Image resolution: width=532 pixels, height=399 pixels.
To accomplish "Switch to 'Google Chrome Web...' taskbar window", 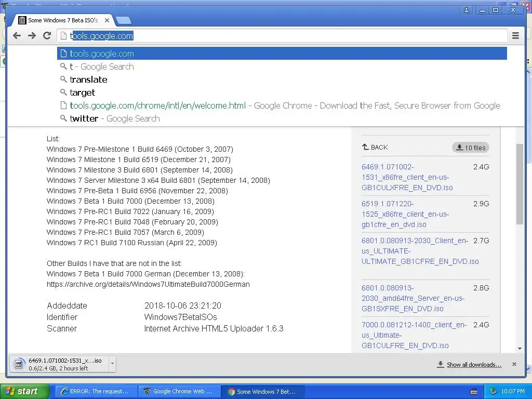I will click(x=179, y=391).
